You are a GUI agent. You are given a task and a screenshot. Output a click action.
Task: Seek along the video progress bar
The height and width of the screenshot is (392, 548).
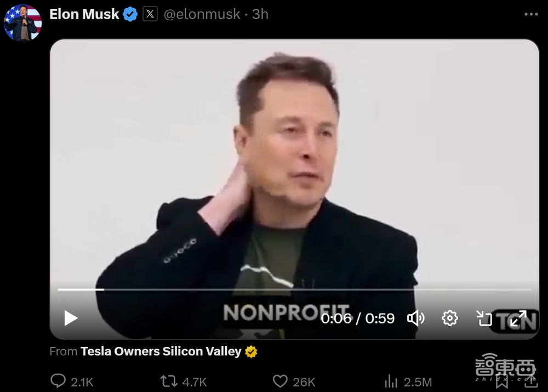[x=294, y=289]
